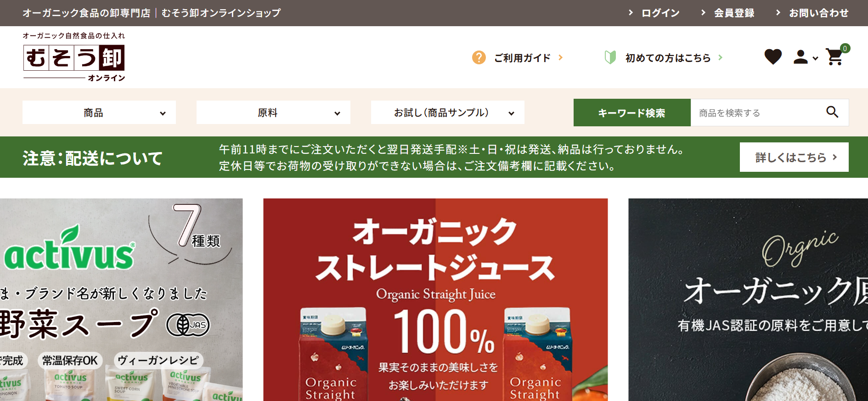The width and height of the screenshot is (868, 401).
Task: Focus the 商品を検索する search field
Action: pyautogui.click(x=758, y=113)
